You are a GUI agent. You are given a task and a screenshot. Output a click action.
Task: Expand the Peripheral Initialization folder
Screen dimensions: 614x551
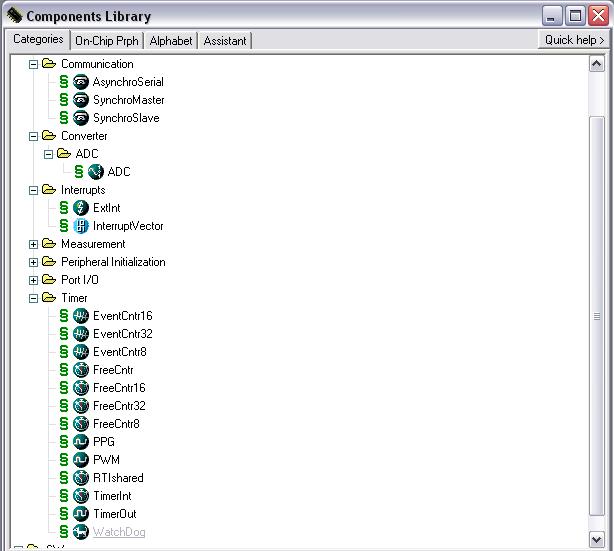[33, 262]
